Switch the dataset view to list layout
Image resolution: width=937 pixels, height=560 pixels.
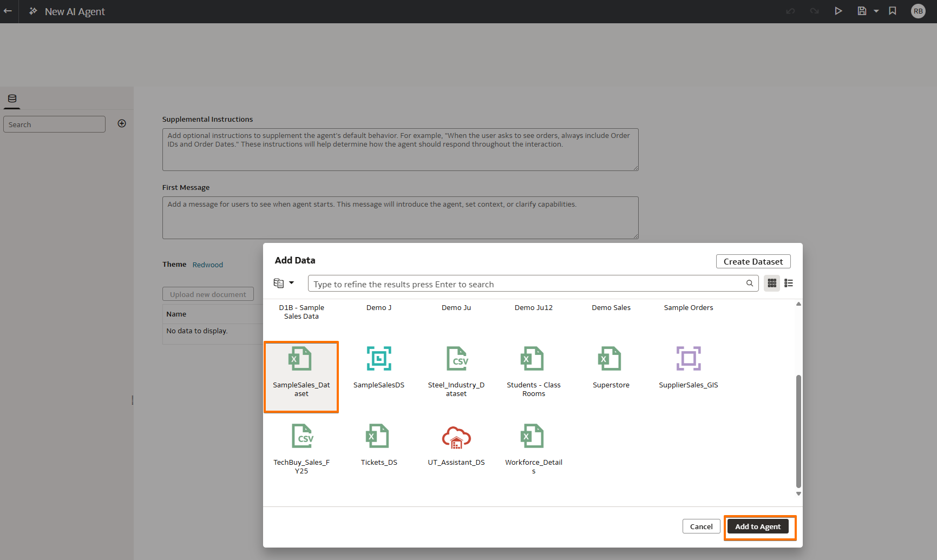coord(788,283)
